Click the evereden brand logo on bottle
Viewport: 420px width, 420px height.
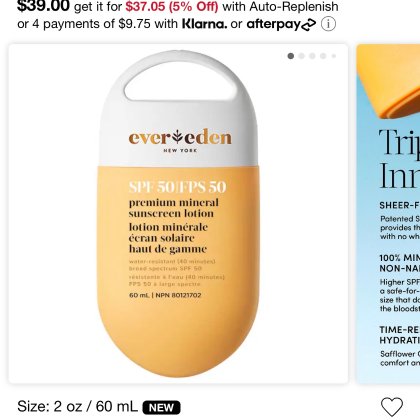click(x=180, y=138)
